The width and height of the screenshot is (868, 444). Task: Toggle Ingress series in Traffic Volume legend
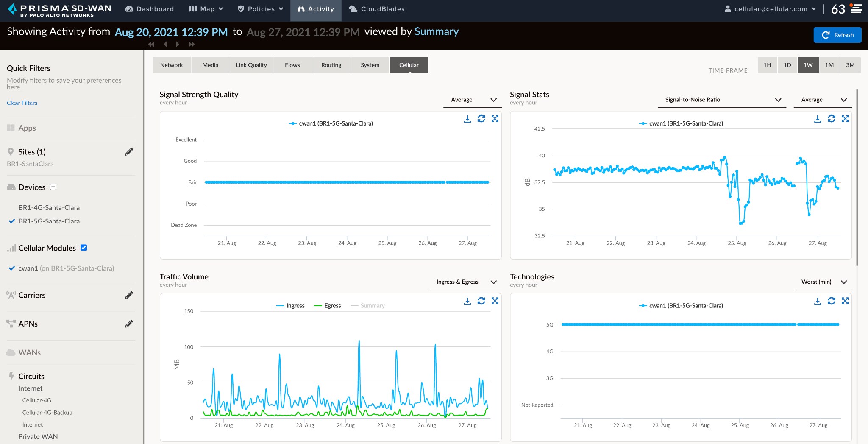pos(290,306)
